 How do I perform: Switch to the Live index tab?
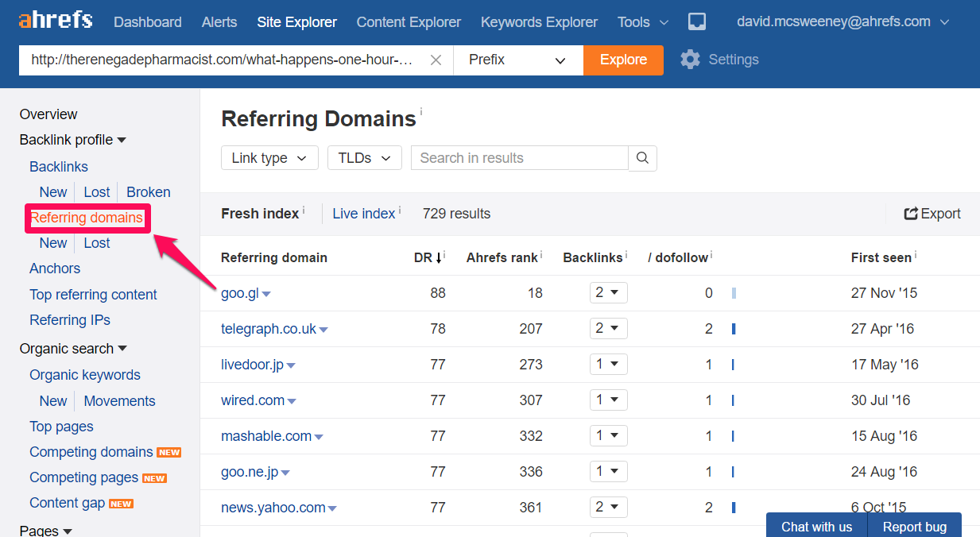click(x=364, y=214)
